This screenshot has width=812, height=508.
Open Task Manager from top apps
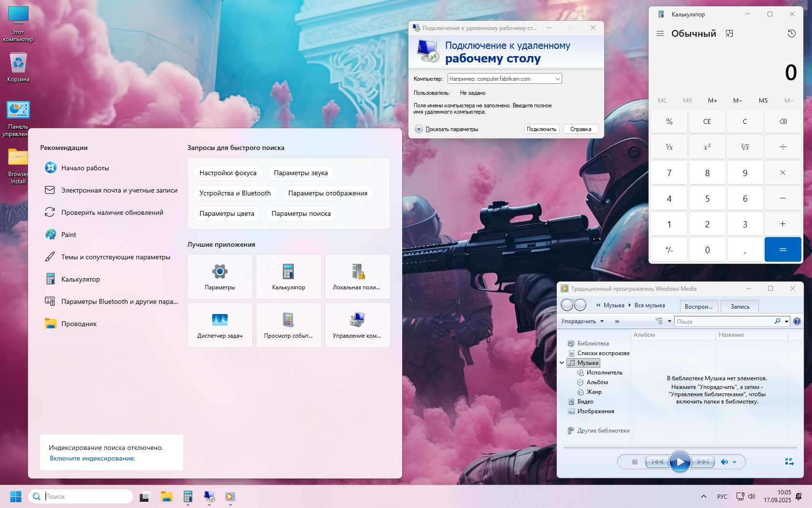click(x=220, y=325)
